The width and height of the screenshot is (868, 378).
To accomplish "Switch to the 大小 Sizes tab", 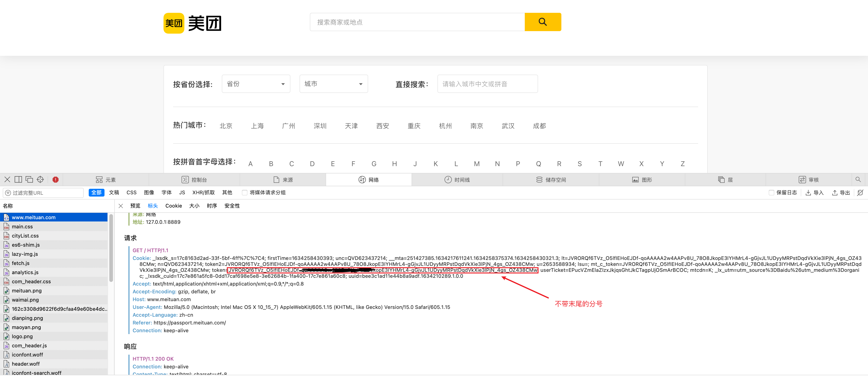I will coord(194,206).
